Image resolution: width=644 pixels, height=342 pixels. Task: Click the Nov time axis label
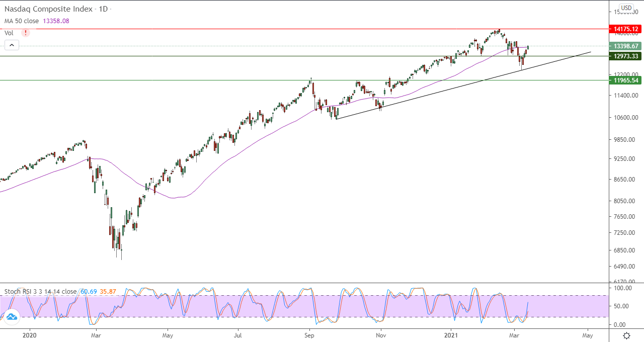point(381,335)
